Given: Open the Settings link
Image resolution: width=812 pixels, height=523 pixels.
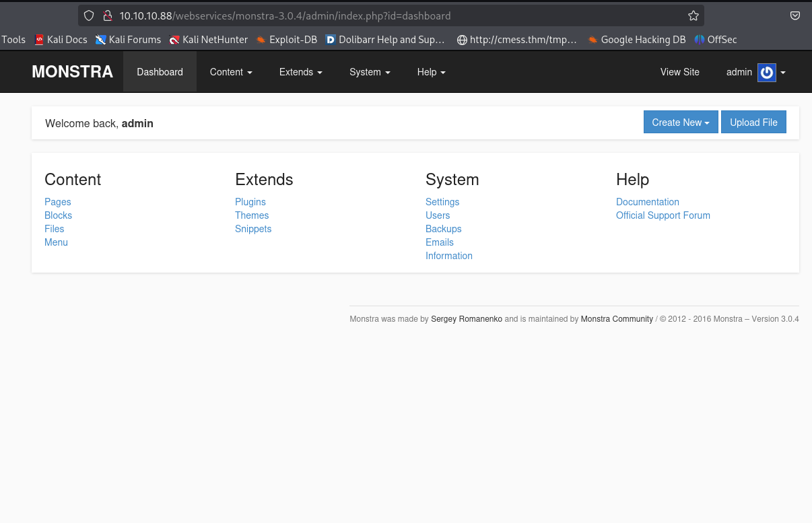Looking at the screenshot, I should click(x=442, y=202).
